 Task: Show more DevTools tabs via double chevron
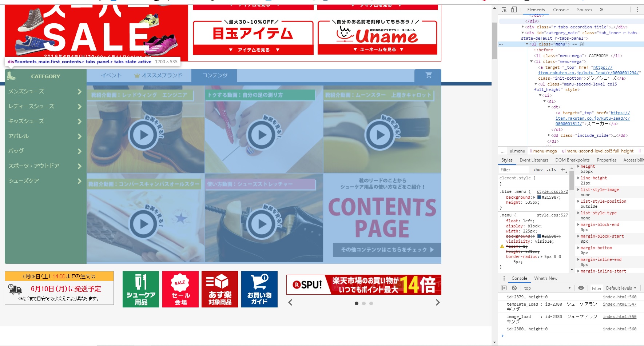[x=601, y=10]
